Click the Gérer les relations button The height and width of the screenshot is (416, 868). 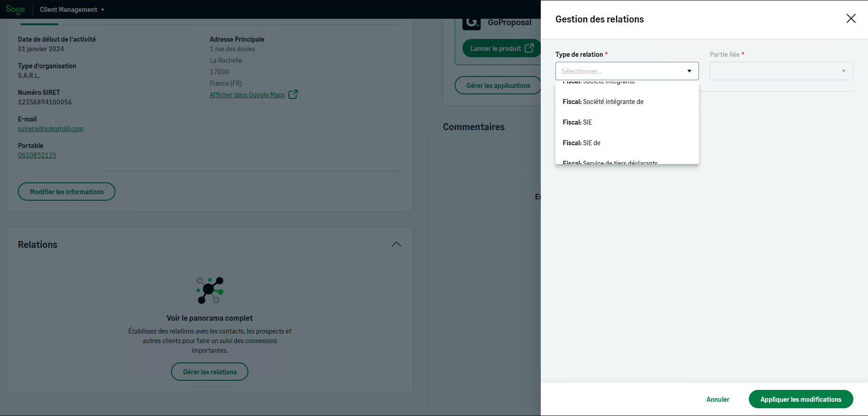pos(209,372)
